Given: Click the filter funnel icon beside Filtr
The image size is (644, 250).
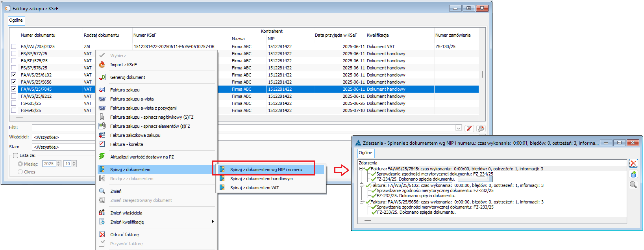Looking at the screenshot, I should [469, 128].
